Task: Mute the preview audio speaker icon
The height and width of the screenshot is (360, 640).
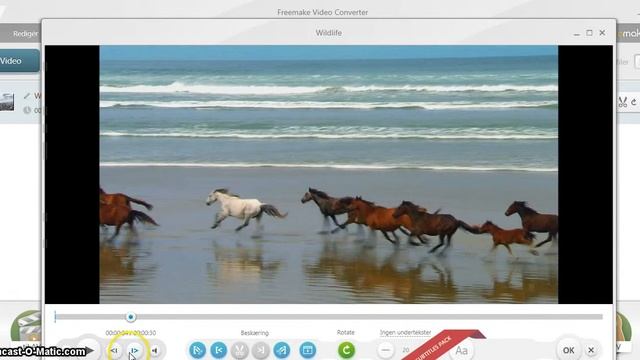Action: pyautogui.click(x=155, y=350)
